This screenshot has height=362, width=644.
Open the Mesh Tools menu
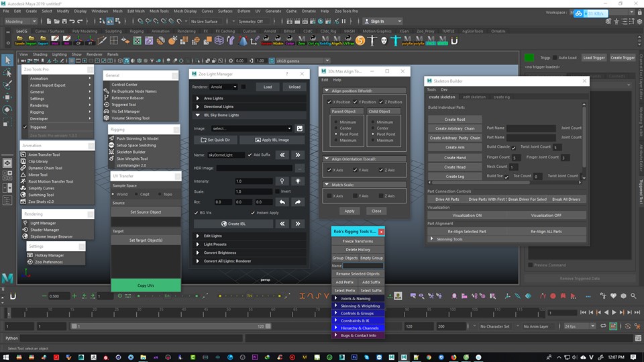(x=158, y=11)
